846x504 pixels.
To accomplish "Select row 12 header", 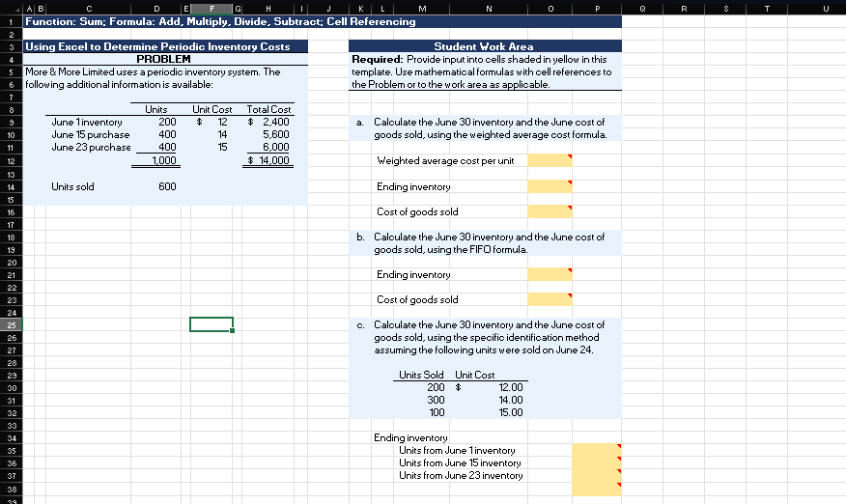I will click(x=12, y=161).
